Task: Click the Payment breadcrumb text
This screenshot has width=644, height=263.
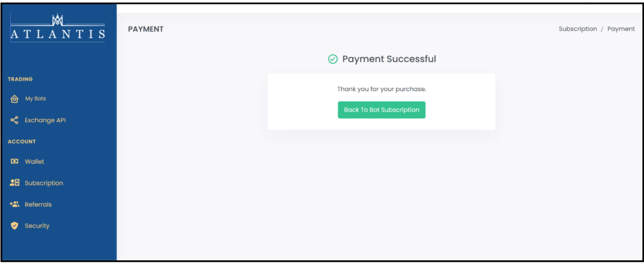Action: 621,29
